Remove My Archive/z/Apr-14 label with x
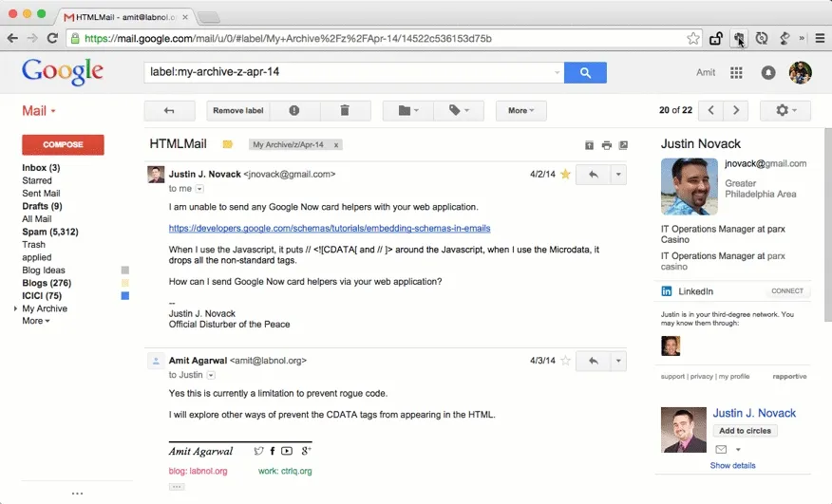832x504 pixels. tap(336, 145)
